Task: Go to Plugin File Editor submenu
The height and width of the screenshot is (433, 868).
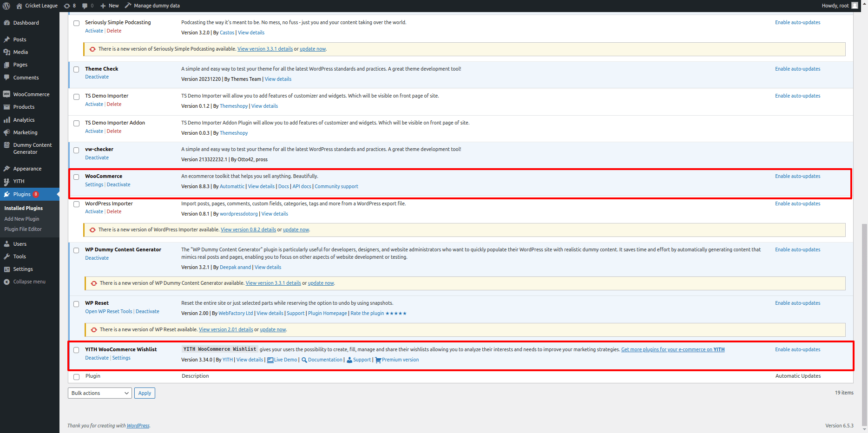Action: click(23, 229)
